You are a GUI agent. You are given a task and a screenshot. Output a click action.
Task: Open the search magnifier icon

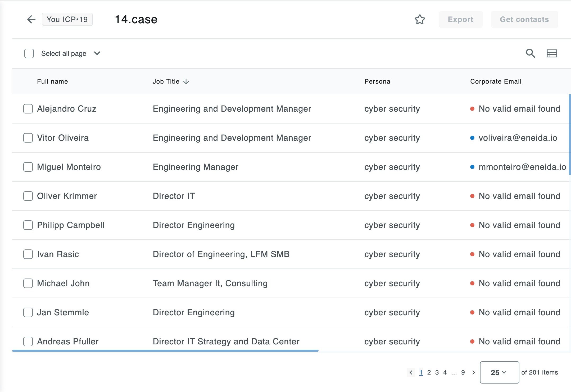(530, 53)
